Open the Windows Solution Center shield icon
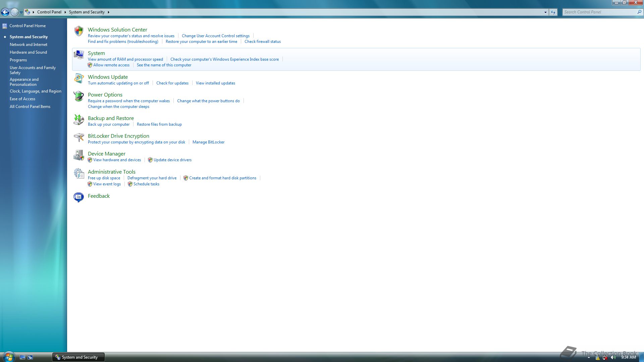The width and height of the screenshot is (644, 362). (x=79, y=31)
